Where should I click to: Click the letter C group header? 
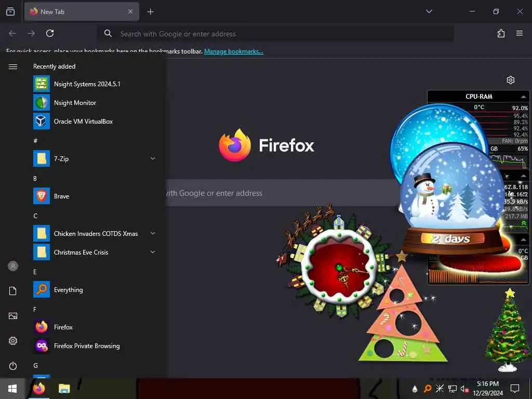tap(35, 216)
